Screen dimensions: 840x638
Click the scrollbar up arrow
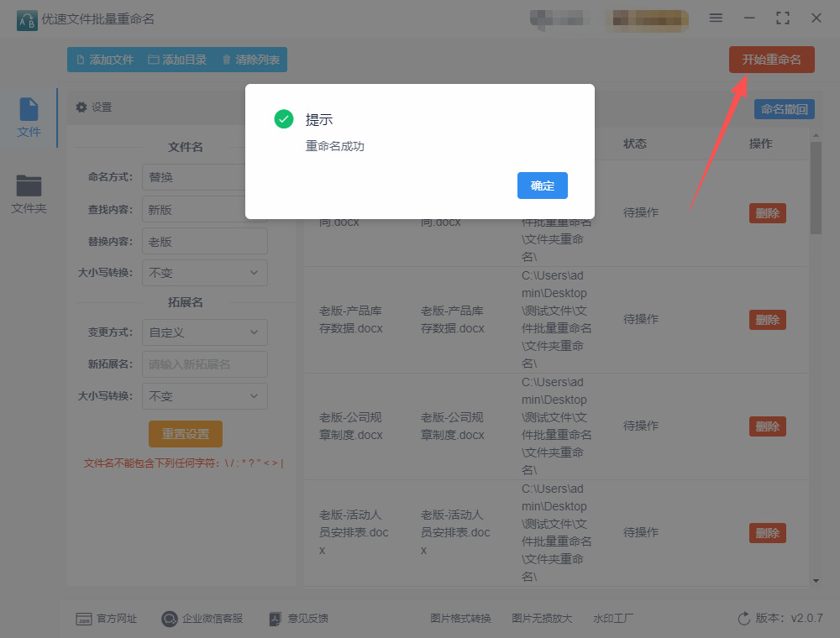[816, 136]
